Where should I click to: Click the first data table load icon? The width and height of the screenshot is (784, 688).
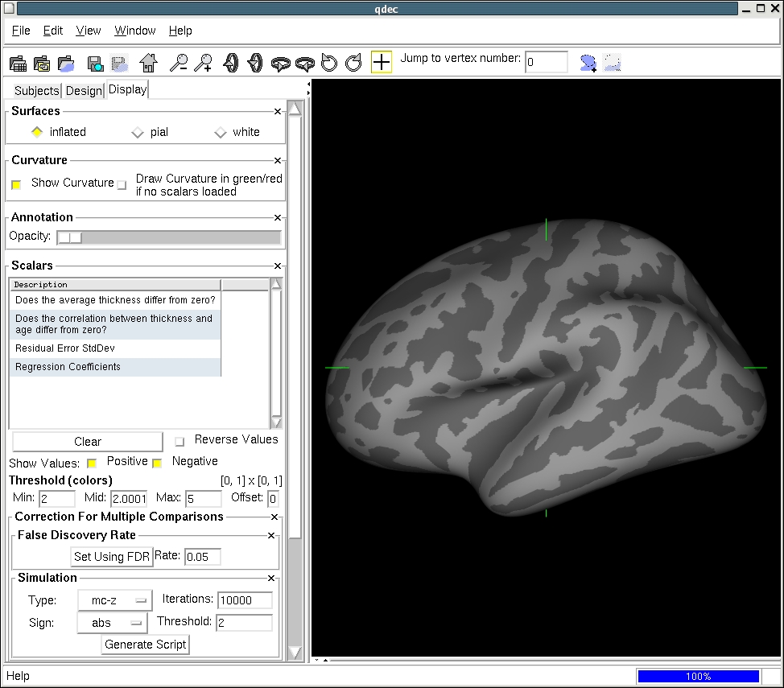point(18,64)
